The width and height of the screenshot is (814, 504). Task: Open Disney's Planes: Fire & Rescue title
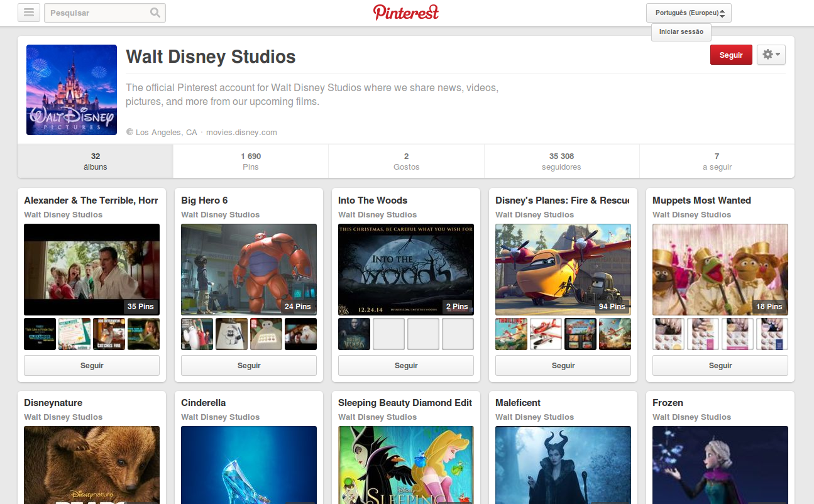[x=563, y=200]
